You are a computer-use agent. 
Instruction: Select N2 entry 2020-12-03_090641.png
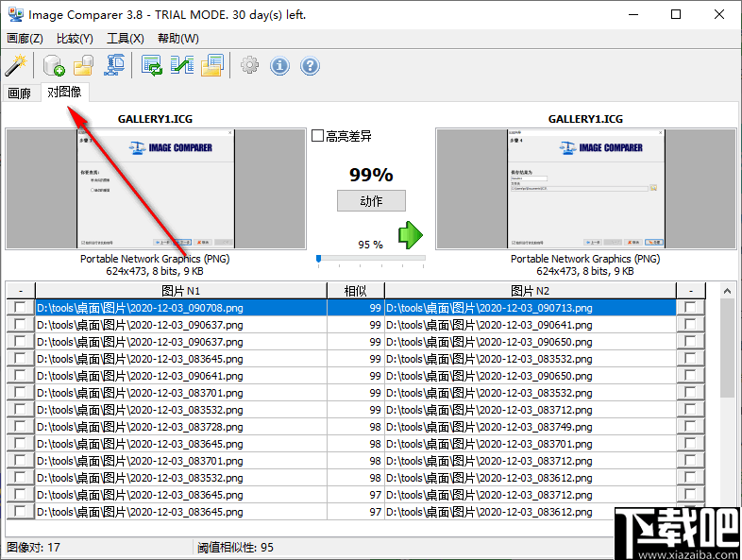[x=530, y=325]
